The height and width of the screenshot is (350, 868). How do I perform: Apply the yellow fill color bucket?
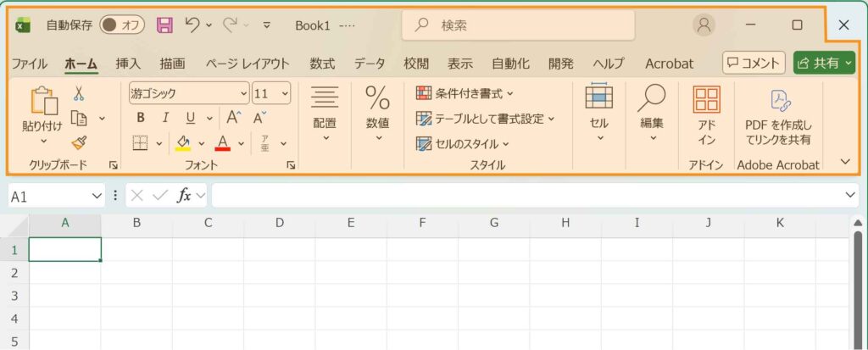click(183, 143)
